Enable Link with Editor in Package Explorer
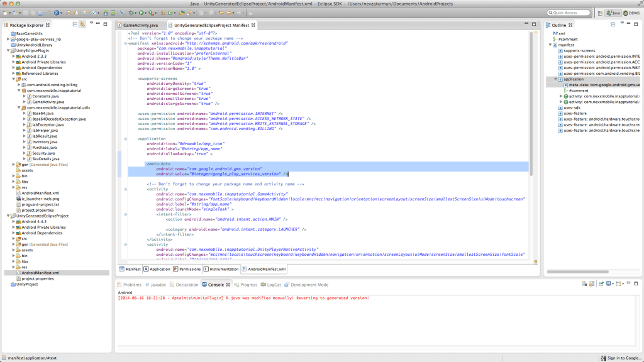This screenshot has width=644, height=362. tap(82, 23)
